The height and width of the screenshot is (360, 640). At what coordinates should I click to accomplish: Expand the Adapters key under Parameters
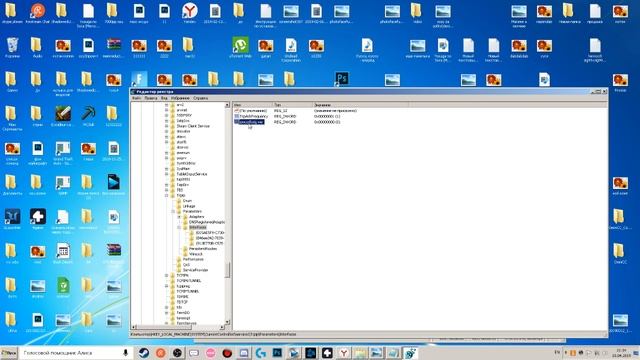[179, 217]
